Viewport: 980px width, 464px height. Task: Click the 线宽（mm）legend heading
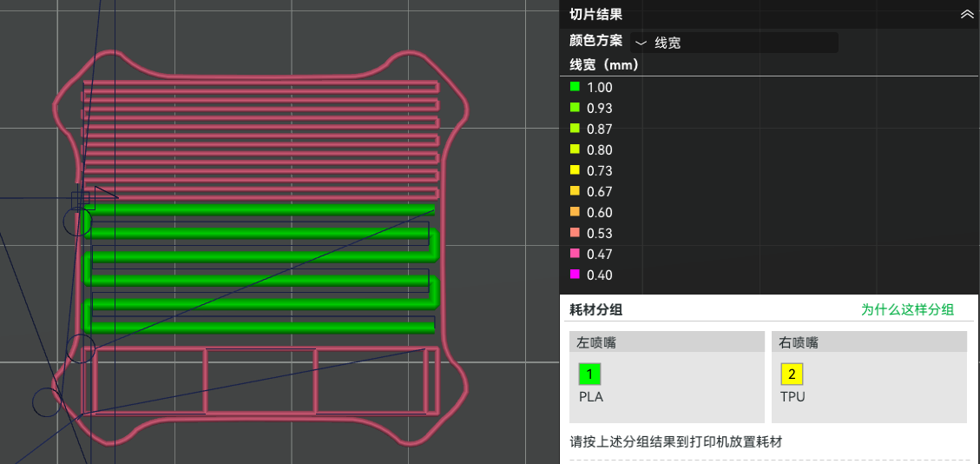coord(604,64)
